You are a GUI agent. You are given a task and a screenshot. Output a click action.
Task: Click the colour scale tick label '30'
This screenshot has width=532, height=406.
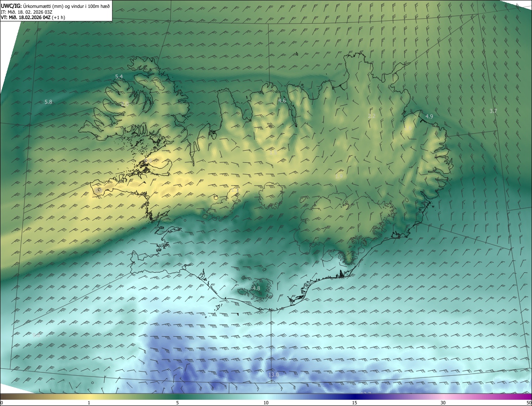(x=443, y=403)
